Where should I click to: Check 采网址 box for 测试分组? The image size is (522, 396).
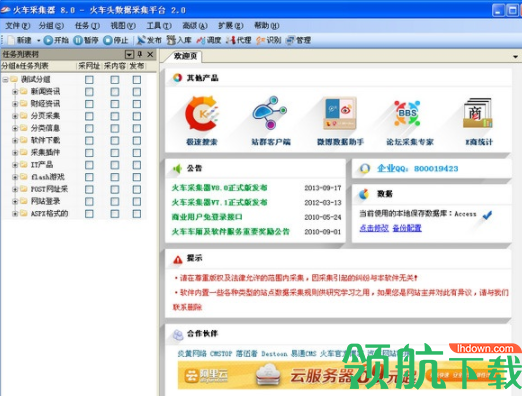[89, 80]
